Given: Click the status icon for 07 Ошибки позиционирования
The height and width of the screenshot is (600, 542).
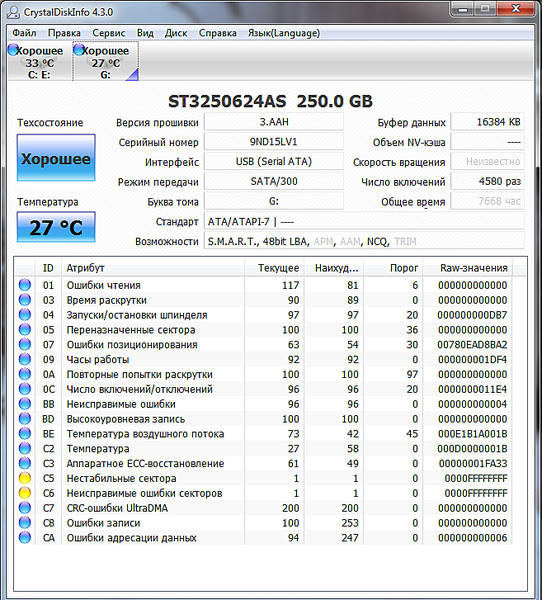Looking at the screenshot, I should (x=25, y=344).
